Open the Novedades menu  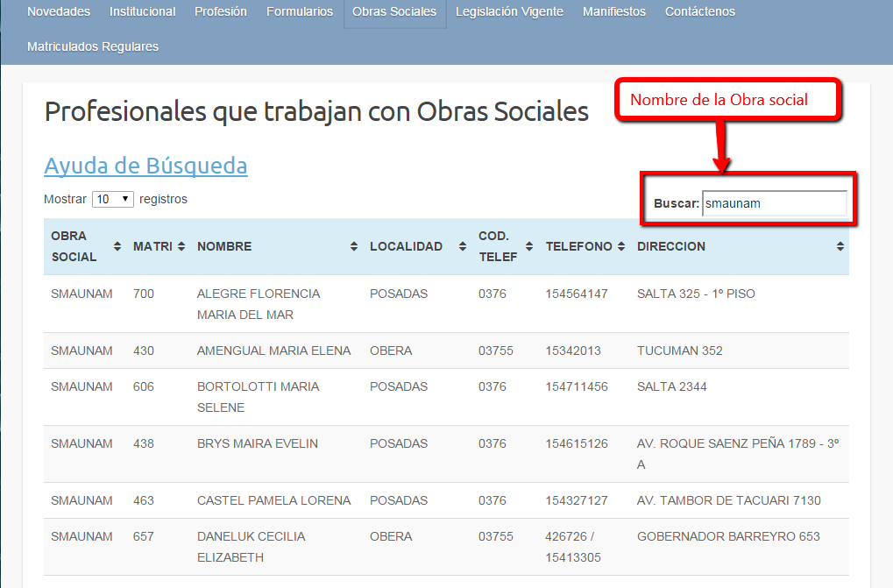click(x=59, y=11)
